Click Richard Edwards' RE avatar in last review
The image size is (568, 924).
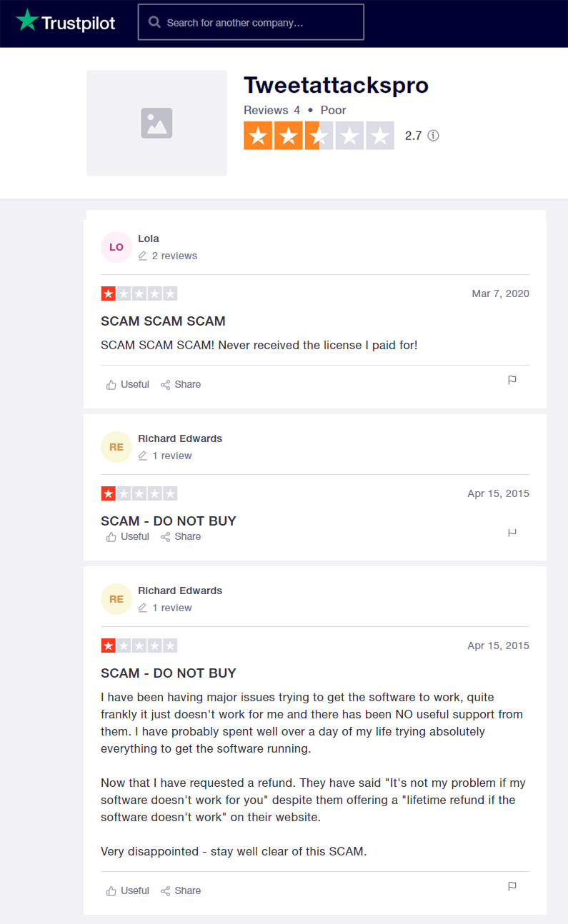pos(116,599)
